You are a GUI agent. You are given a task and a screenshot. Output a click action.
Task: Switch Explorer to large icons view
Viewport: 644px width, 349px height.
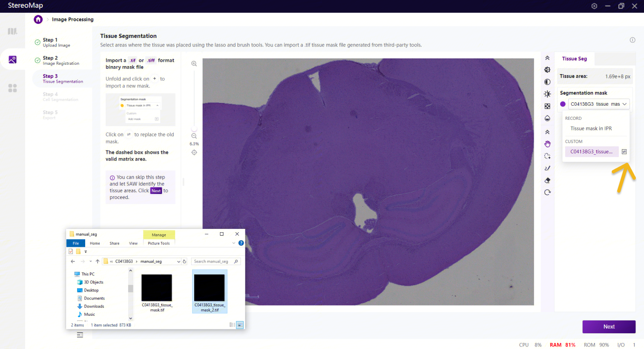coord(240,325)
